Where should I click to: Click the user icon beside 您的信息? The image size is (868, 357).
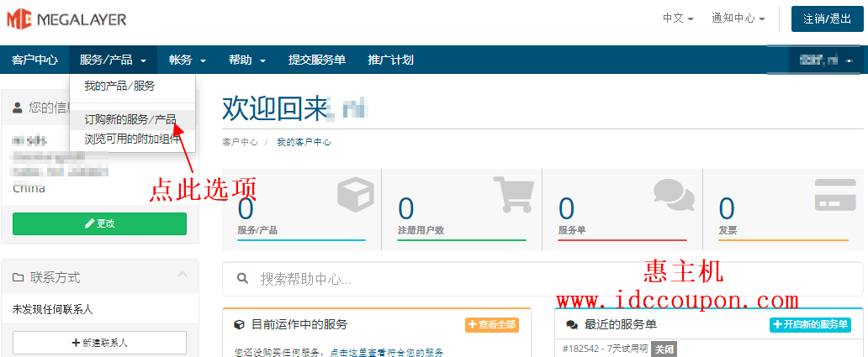coord(18,108)
